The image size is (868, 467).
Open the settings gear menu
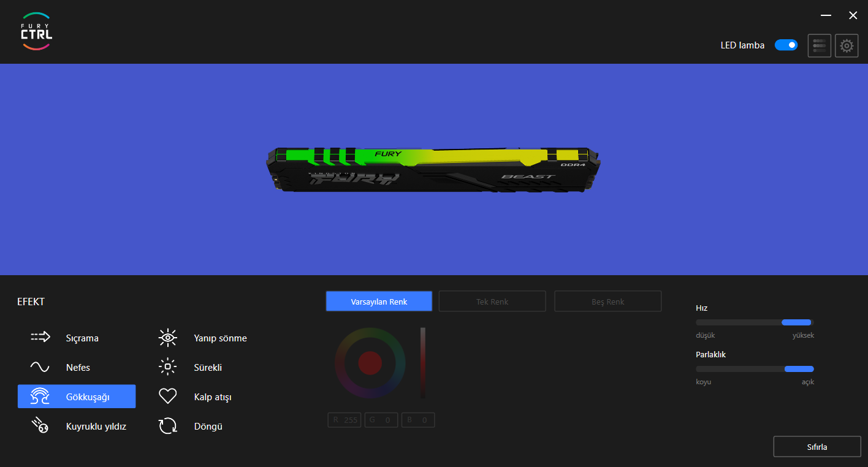(847, 45)
